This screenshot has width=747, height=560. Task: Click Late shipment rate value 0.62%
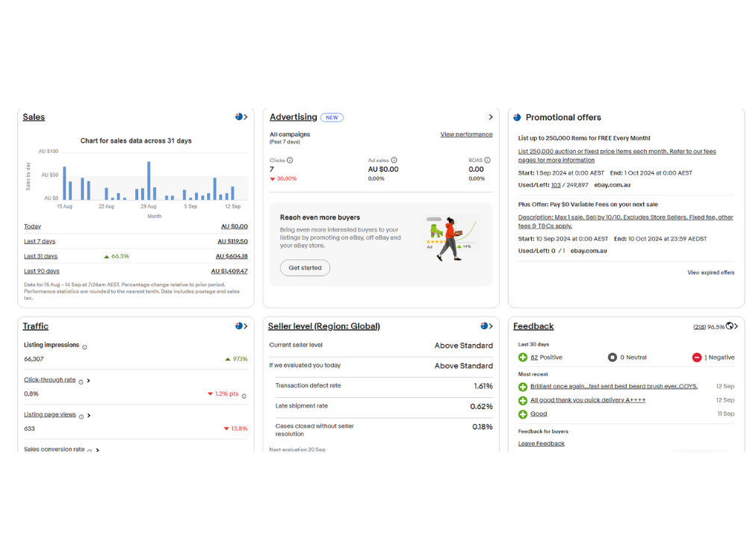tap(481, 407)
